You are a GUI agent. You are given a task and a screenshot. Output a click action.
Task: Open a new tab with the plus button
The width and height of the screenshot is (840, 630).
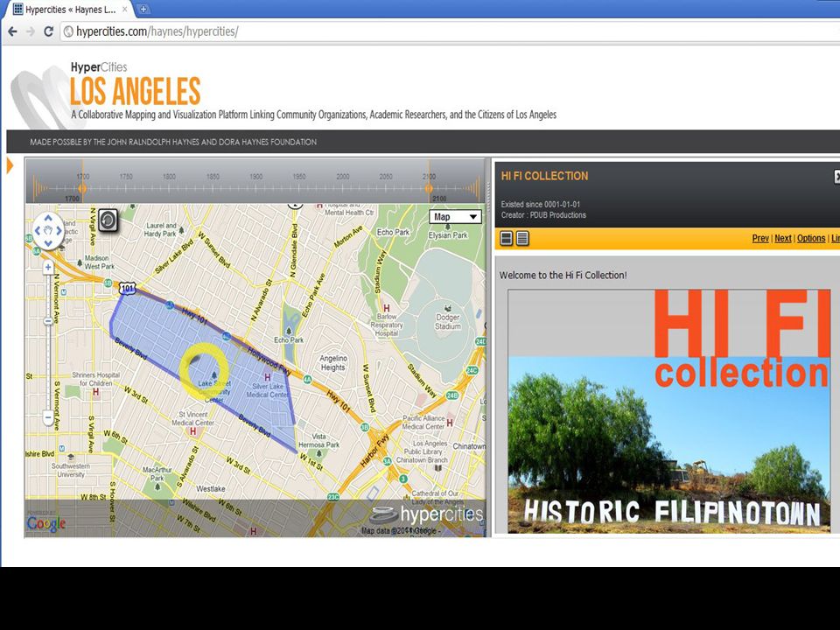pyautogui.click(x=143, y=9)
